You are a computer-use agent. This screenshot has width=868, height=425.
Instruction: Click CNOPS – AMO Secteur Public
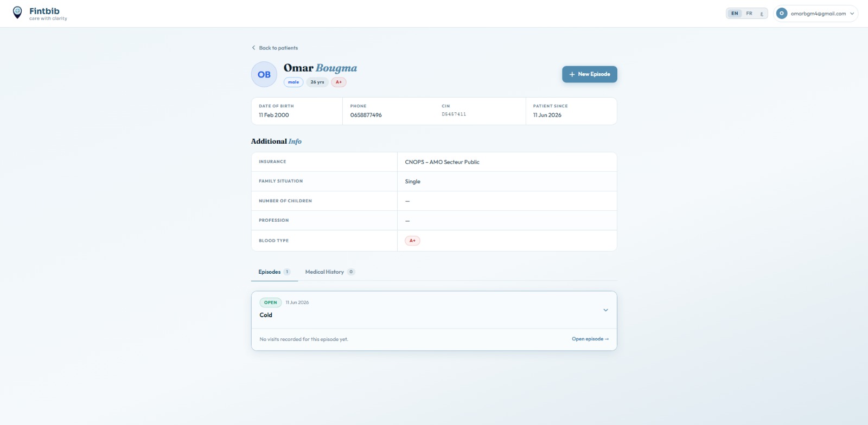click(x=442, y=162)
